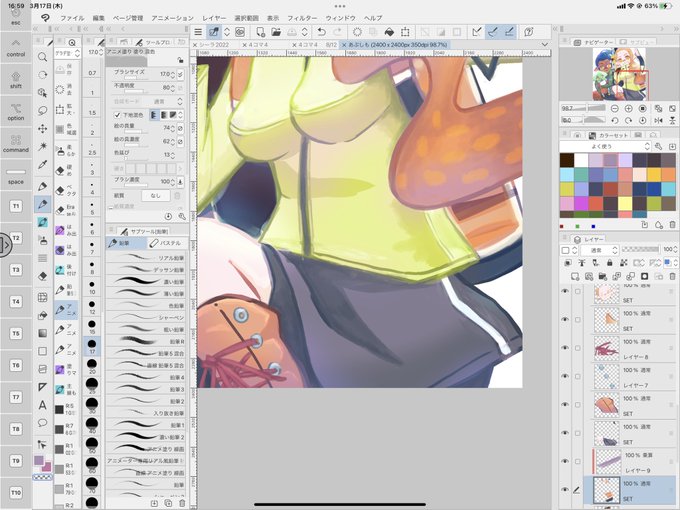Toggle the 下地混色 checkbox
680x510 pixels.
[117, 115]
